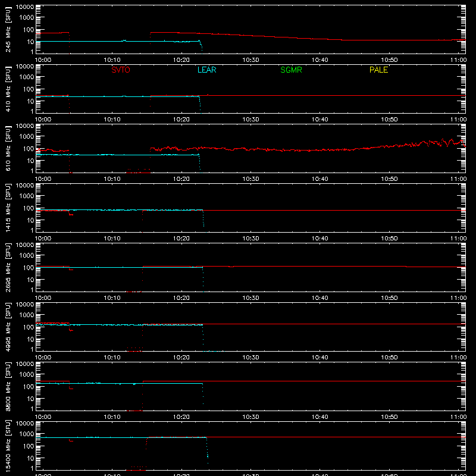This screenshot has height=476, width=476.
Task: Click 11:00 tick under the 245 MHz panel
Action: [458, 60]
